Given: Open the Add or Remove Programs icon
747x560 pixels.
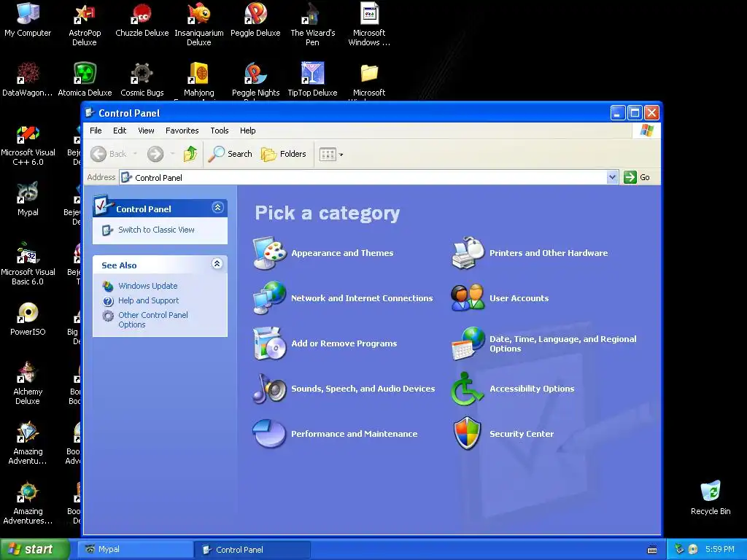Looking at the screenshot, I should [270, 343].
